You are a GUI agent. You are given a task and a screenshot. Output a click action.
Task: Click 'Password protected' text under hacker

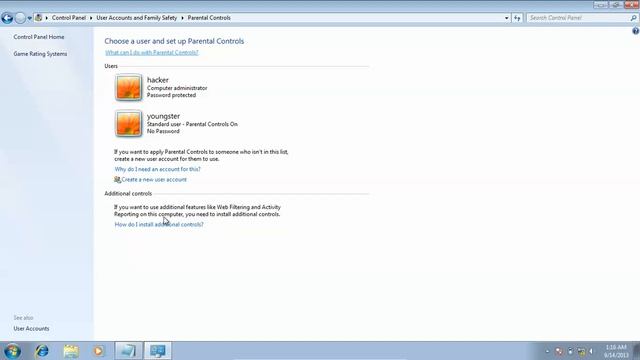pyautogui.click(x=171, y=95)
